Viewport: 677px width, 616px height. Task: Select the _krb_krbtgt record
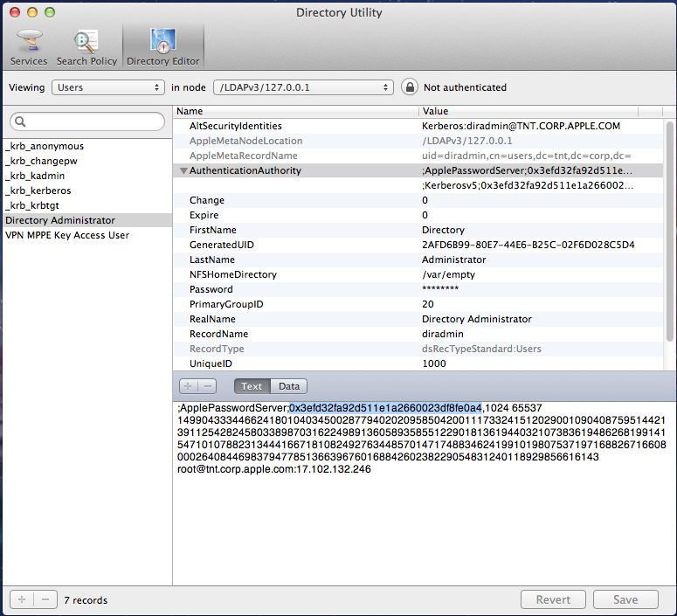click(87, 205)
